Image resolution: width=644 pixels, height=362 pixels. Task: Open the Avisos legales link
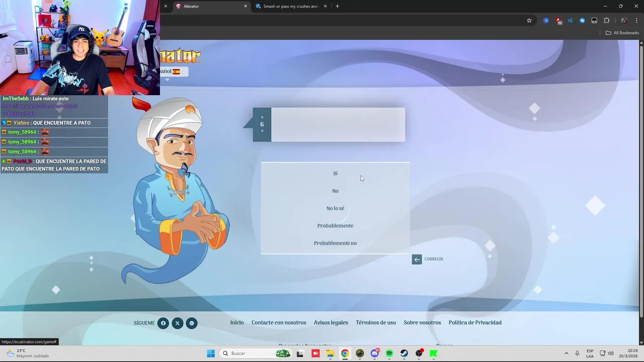pyautogui.click(x=331, y=323)
